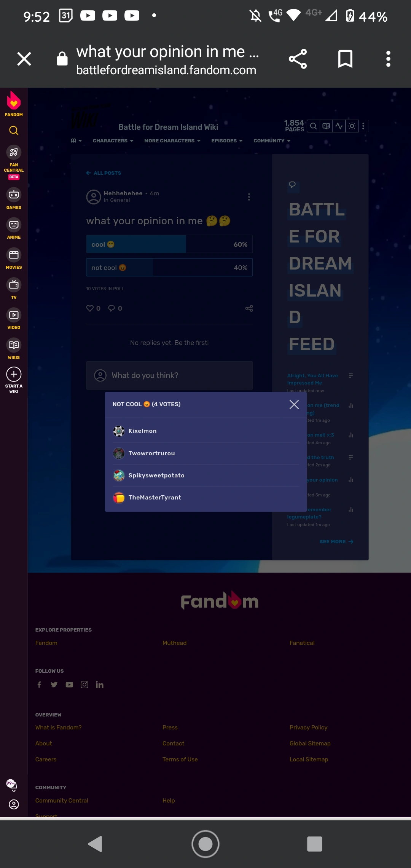Open Alright, You All Have Impressed Me post
This screenshot has height=868, width=411.
(x=312, y=379)
